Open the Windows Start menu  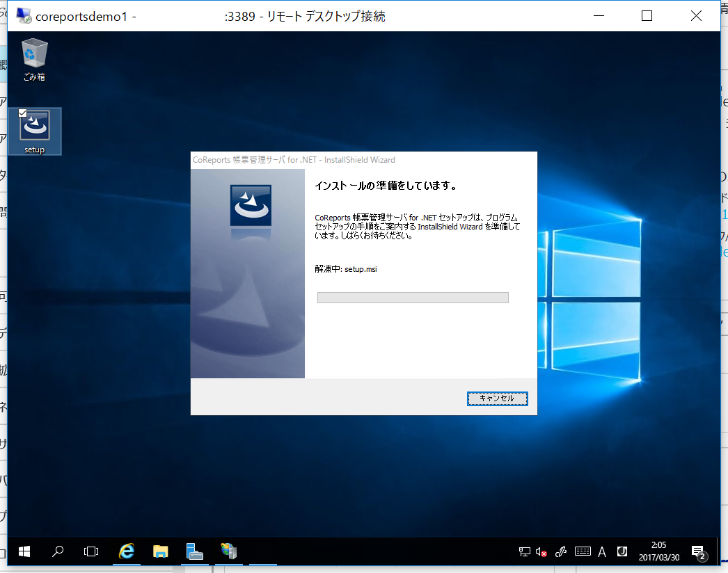(24, 551)
